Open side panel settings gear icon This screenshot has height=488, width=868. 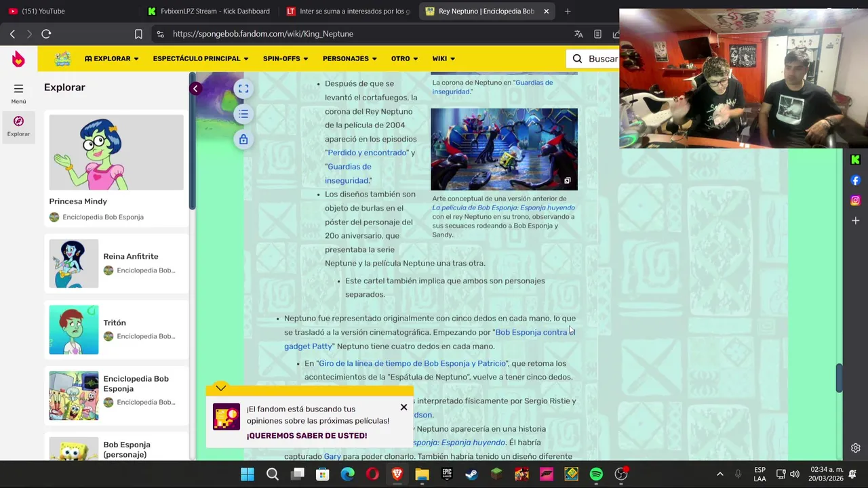(855, 448)
